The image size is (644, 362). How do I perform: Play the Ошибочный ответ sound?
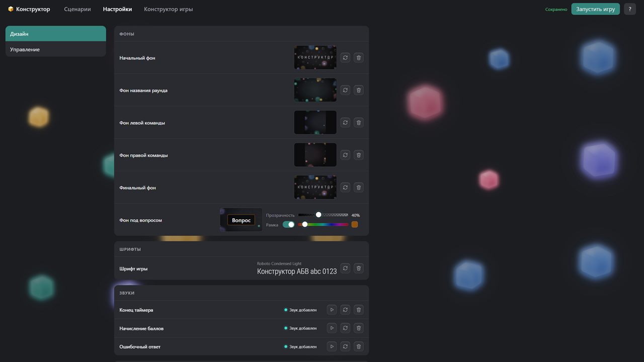(332, 346)
